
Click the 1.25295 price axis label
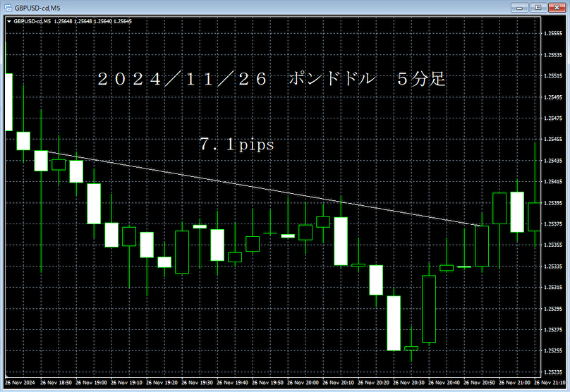tap(553, 308)
